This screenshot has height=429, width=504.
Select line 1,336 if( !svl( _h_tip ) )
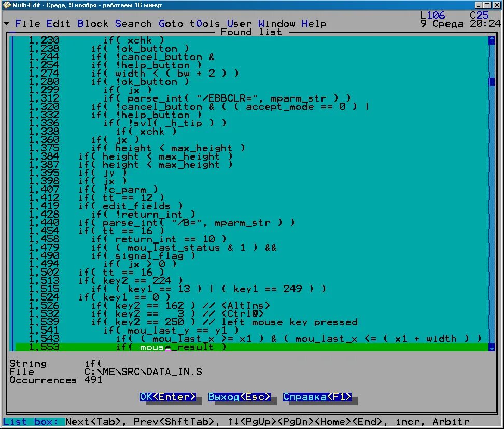tap(251, 123)
